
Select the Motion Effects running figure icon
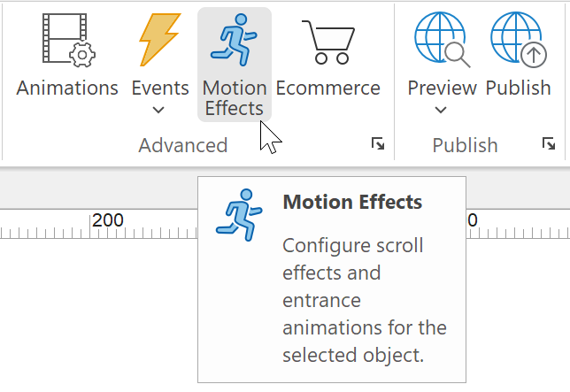coord(234,40)
